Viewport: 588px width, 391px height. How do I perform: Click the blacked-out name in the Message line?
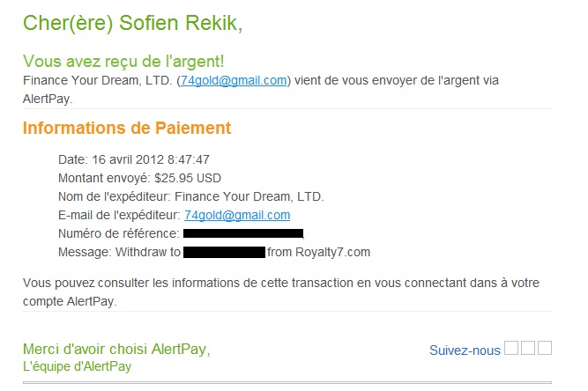pyautogui.click(x=225, y=252)
